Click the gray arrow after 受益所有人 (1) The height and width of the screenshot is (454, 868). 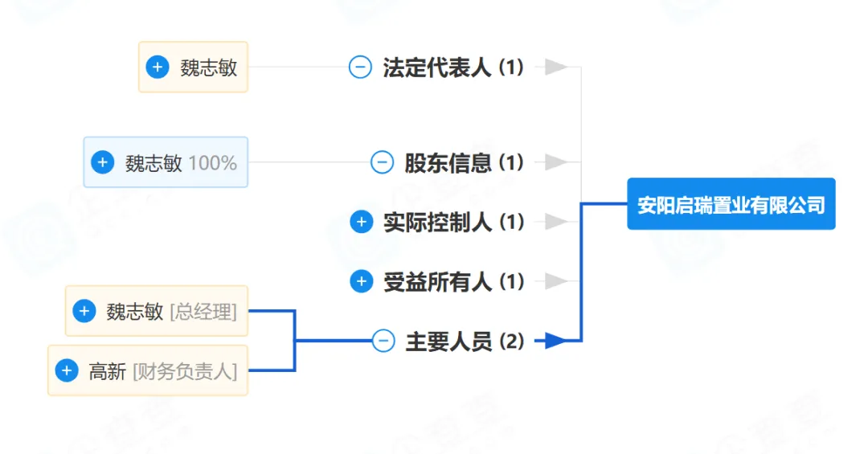pyautogui.click(x=555, y=281)
